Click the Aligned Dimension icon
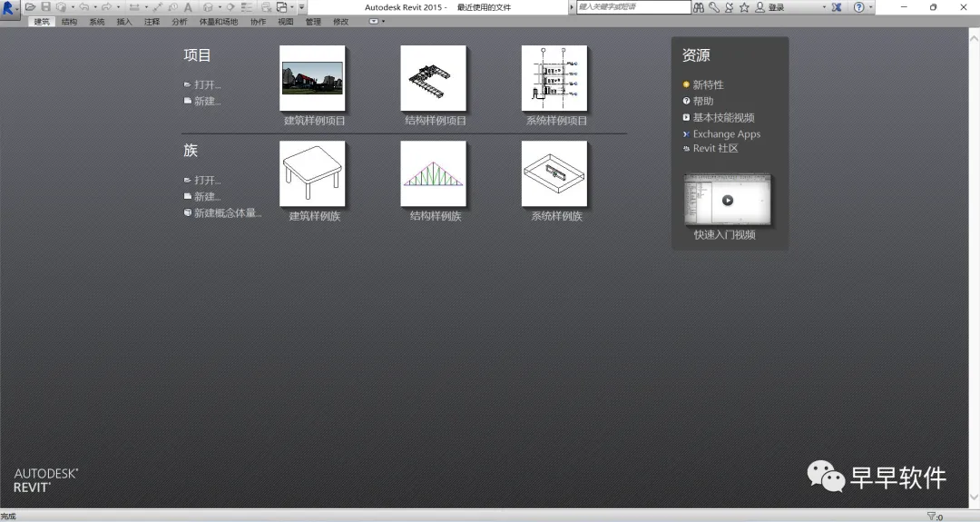The height and width of the screenshot is (522, 980). [158, 7]
